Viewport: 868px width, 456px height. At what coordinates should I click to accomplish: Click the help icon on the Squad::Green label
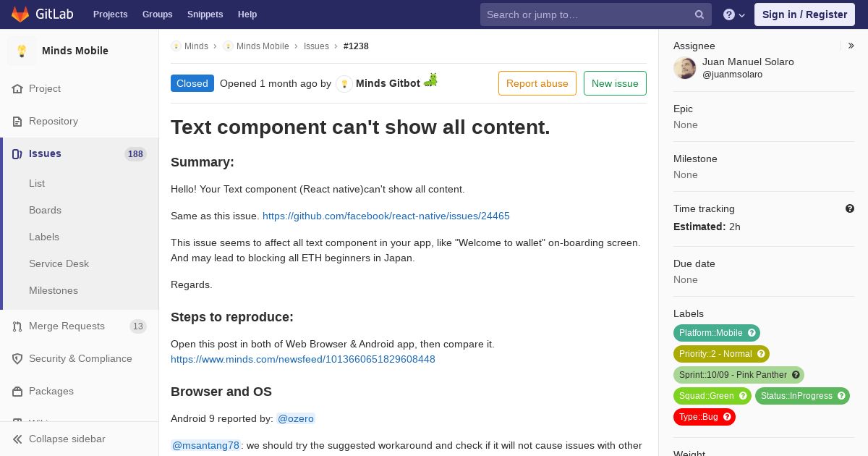point(743,396)
